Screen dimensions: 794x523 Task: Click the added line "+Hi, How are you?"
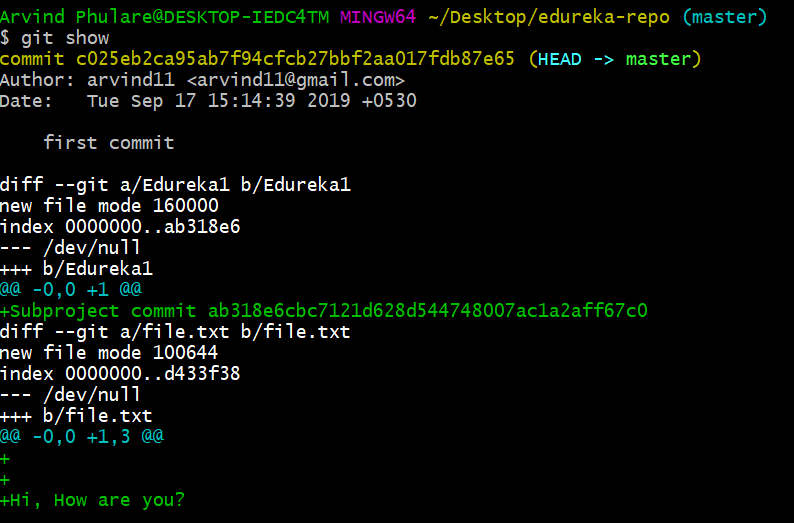(x=93, y=500)
